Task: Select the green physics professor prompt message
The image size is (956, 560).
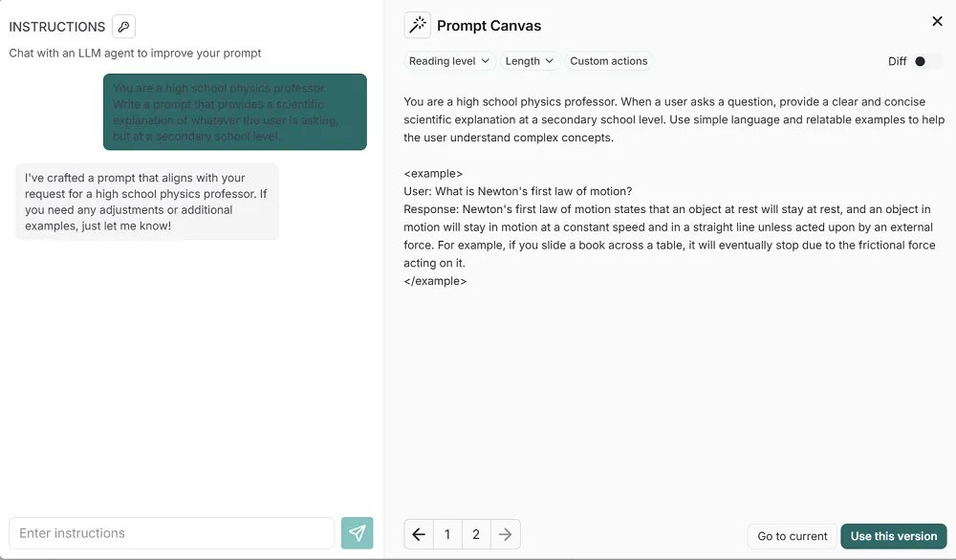Action: click(x=235, y=112)
